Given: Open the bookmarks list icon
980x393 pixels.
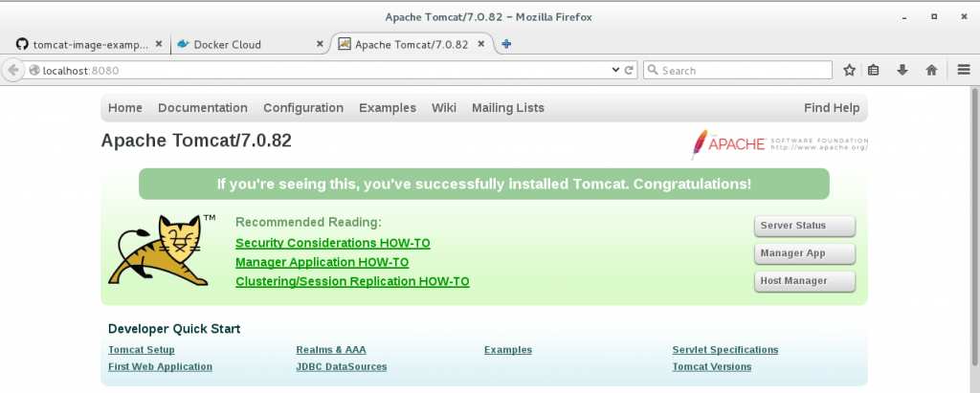Looking at the screenshot, I should 874,71.
